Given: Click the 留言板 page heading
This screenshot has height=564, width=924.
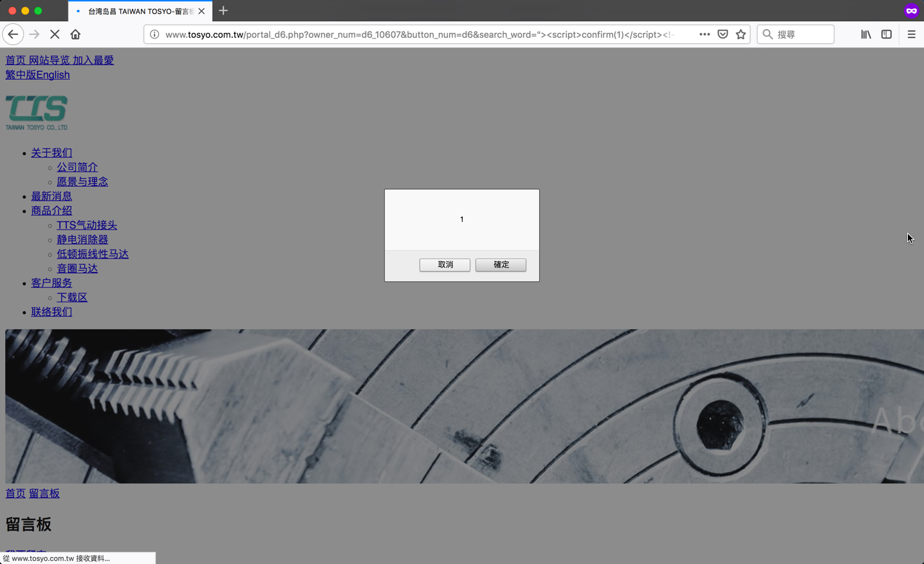Looking at the screenshot, I should (x=28, y=524).
